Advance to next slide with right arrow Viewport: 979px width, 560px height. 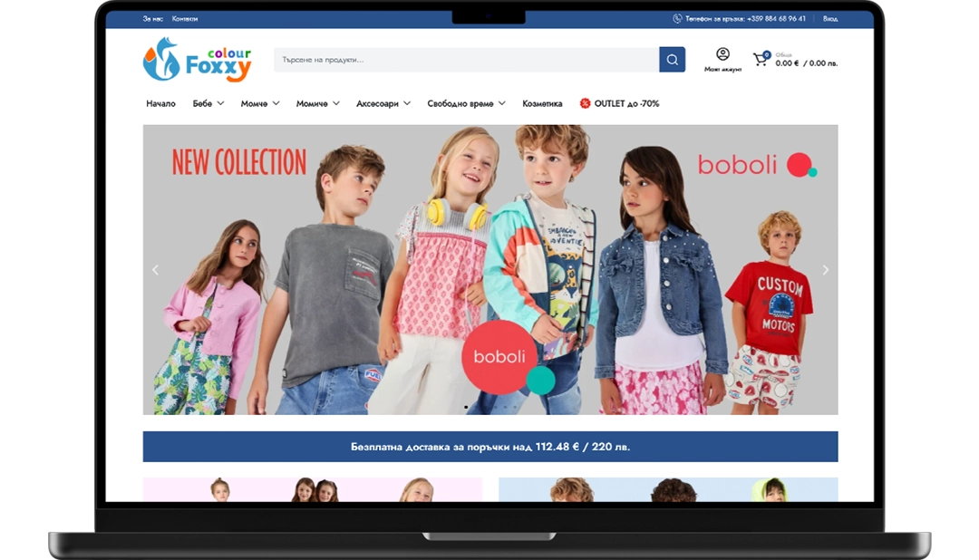(826, 270)
